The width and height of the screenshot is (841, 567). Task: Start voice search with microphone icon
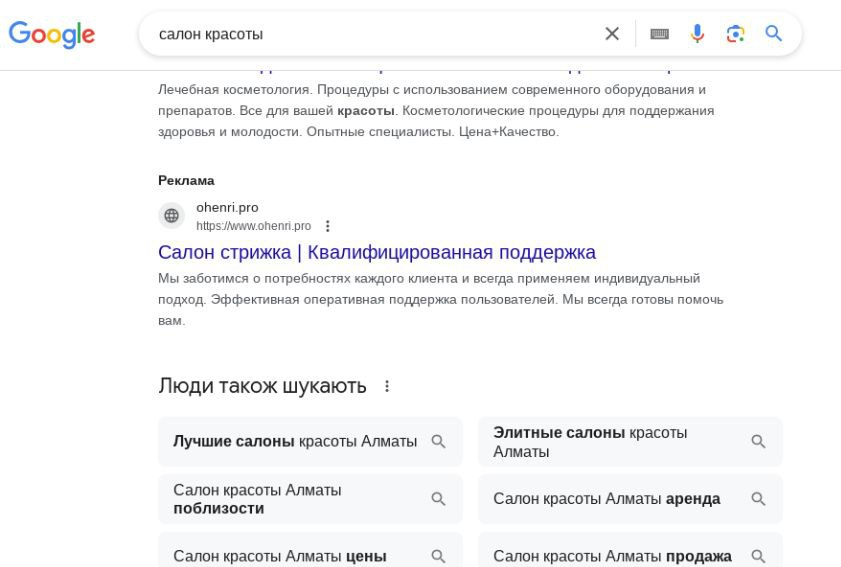(697, 34)
